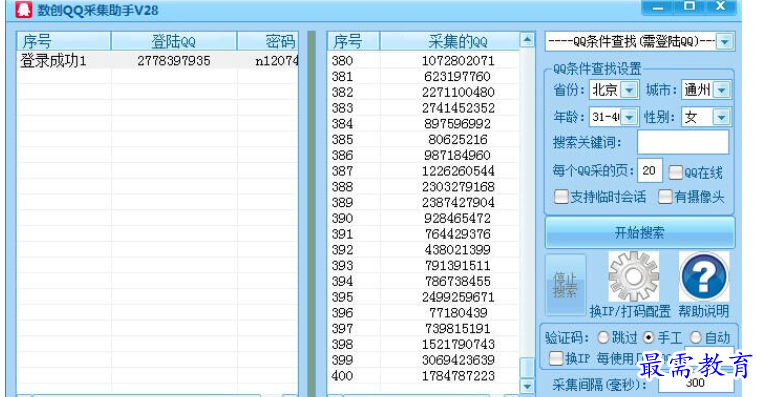
Task: Click the 开始搜索 button
Action: click(640, 233)
